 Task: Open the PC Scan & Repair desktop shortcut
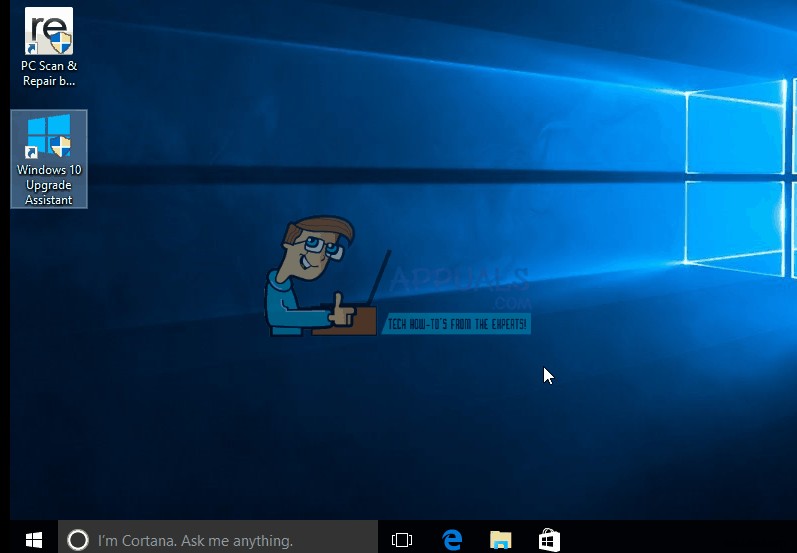tap(49, 47)
